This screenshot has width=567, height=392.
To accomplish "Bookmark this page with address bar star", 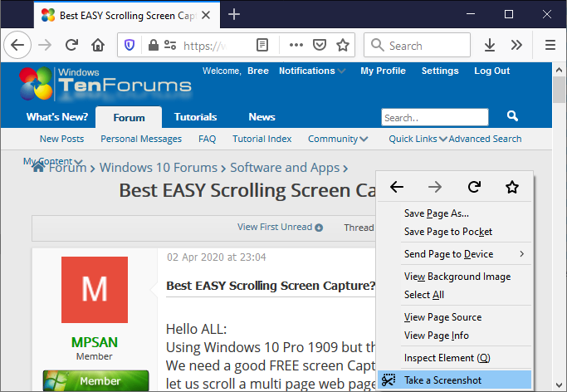I will pyautogui.click(x=343, y=45).
